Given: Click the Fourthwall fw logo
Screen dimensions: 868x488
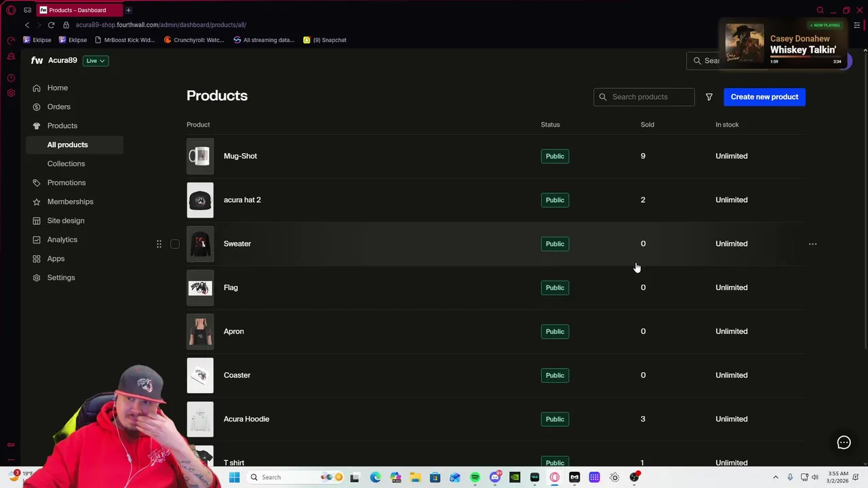Looking at the screenshot, I should tap(37, 60).
